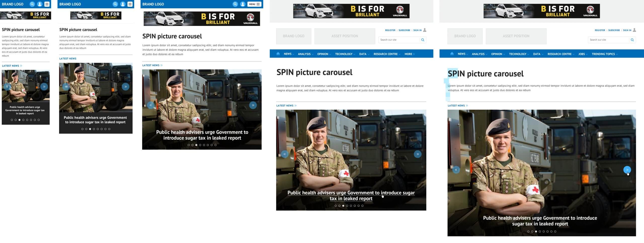644x243 pixels.
Task: Expand the JOBS dropdown in the navbar
Action: (583, 54)
